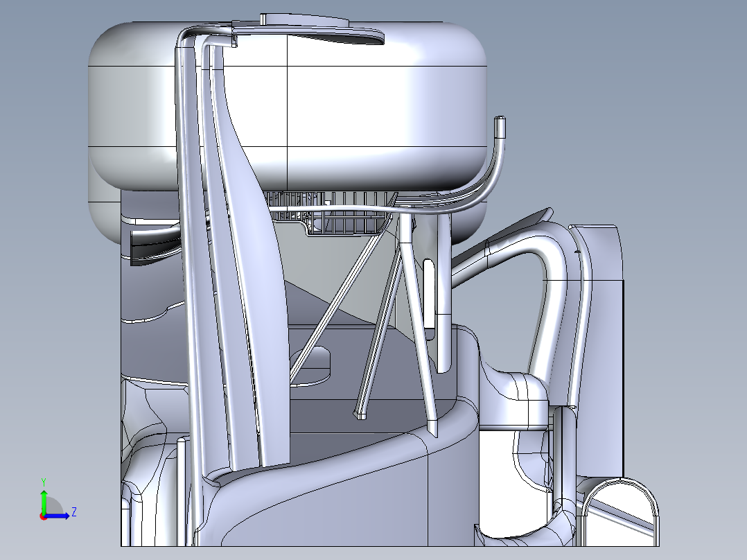747x560 pixels.
Task: Select the grille basket beneath the tank
Action: (335, 213)
